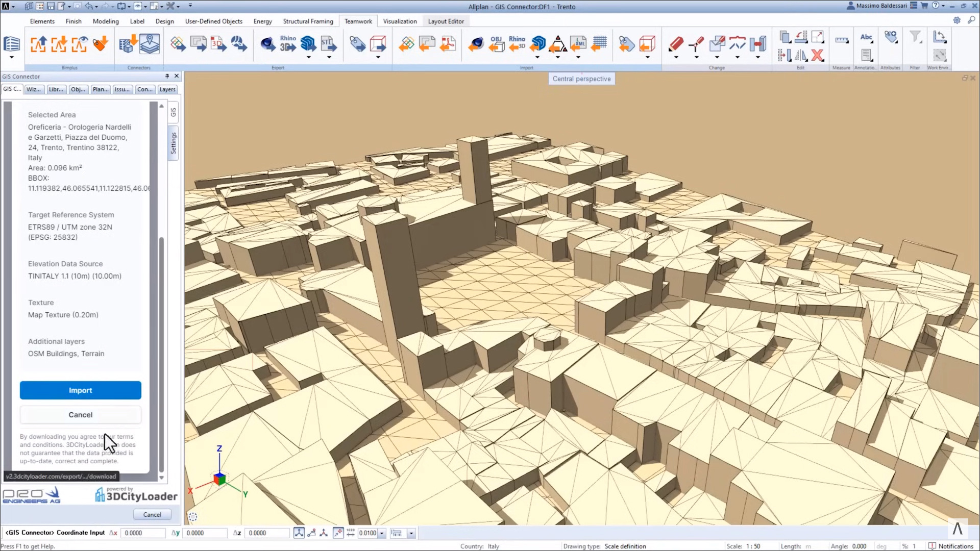Expand the Import 3D box dropdown arrow
Image resolution: width=980 pixels, height=551 pixels.
tap(647, 57)
